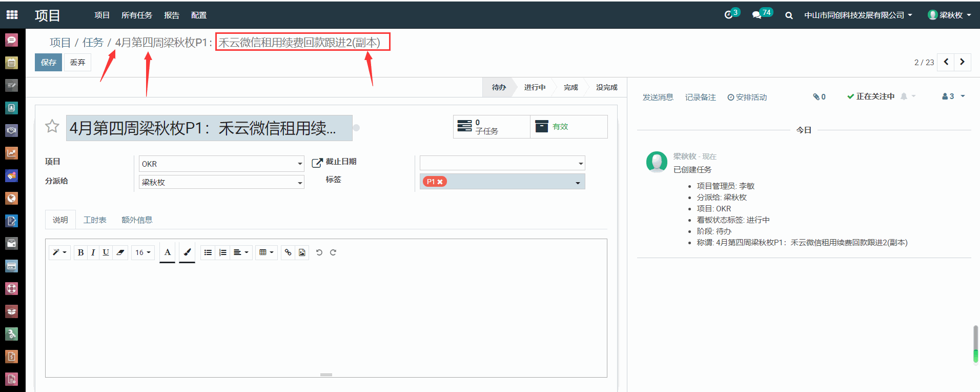980x392 pixels.
Task: Click the apps grid menu icon
Action: 12,15
